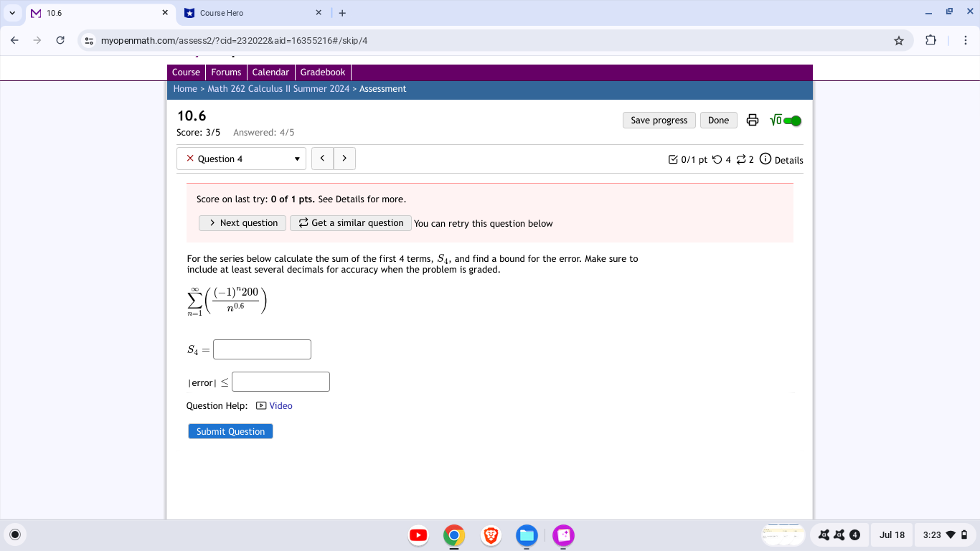Go to the next question arrow
Screen dimensions: 980x551
pyautogui.click(x=344, y=159)
